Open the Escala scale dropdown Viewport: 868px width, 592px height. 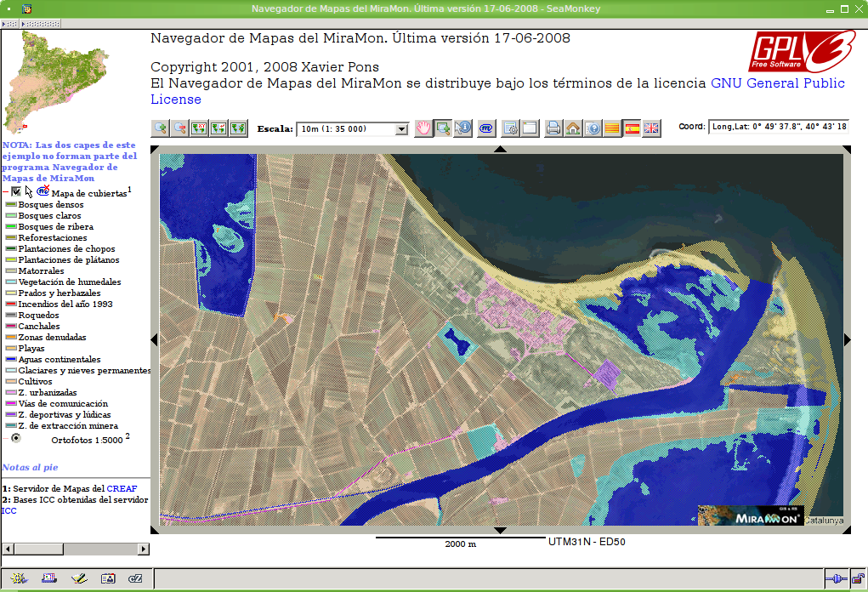352,129
